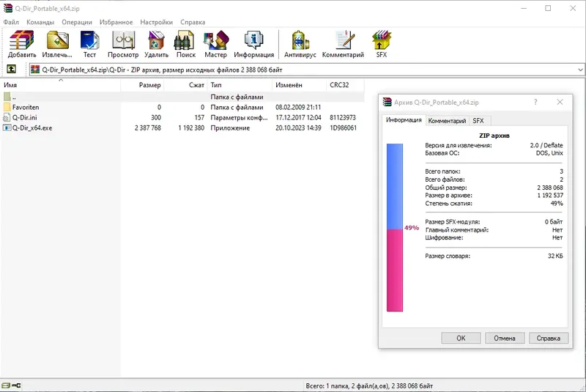Run the Тест archive test tool
The height and width of the screenshot is (392, 586).
[89, 44]
